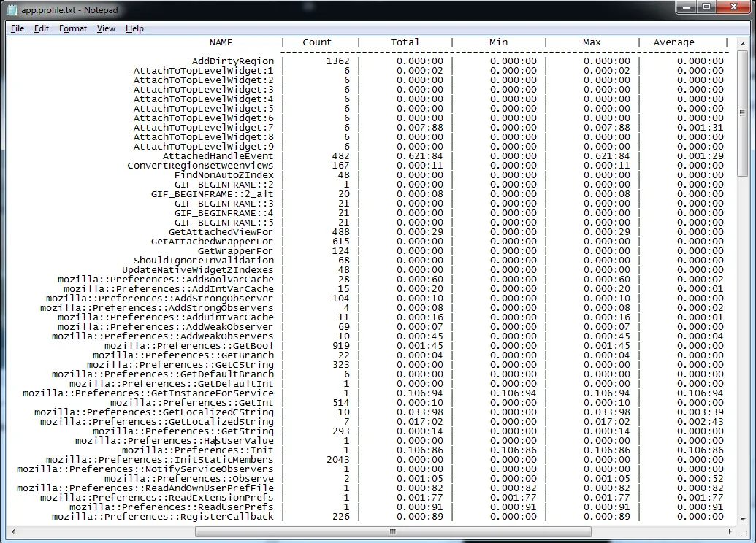Image resolution: width=756 pixels, height=543 pixels.
Task: Click the horizontal scrollbar thumb
Action: tap(393, 531)
